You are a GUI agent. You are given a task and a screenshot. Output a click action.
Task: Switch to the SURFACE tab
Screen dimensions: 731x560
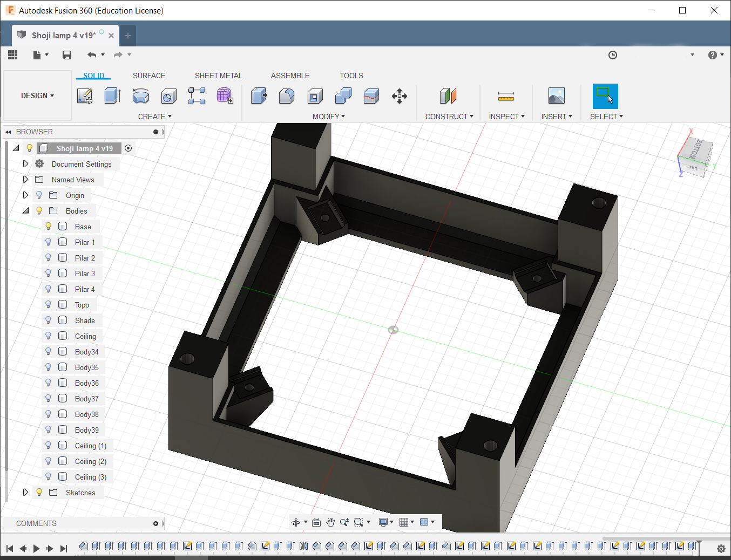[x=149, y=76]
